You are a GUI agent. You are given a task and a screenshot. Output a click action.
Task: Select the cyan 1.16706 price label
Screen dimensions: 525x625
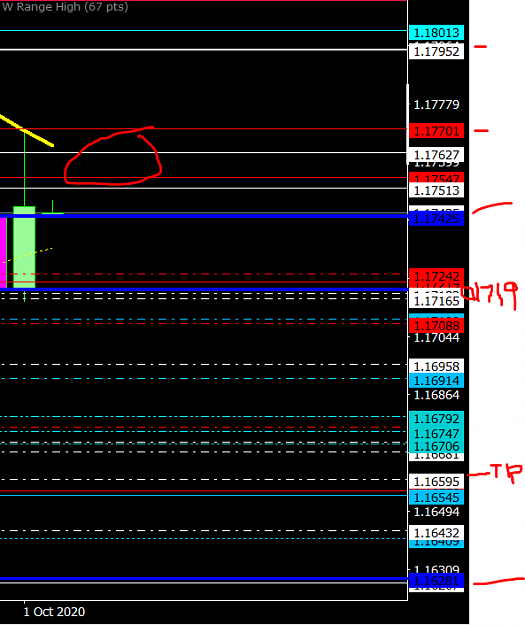(437, 446)
